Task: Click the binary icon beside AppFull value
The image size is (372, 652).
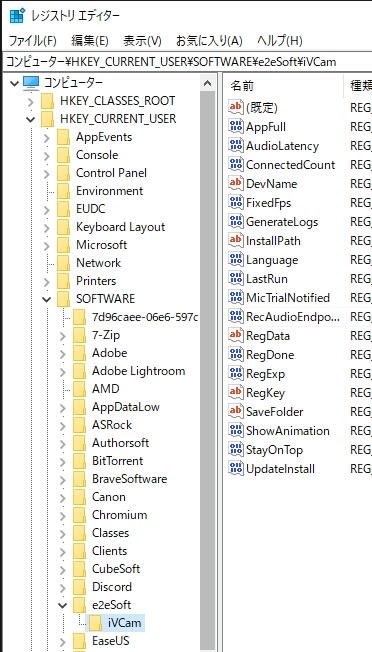Action: (236, 127)
